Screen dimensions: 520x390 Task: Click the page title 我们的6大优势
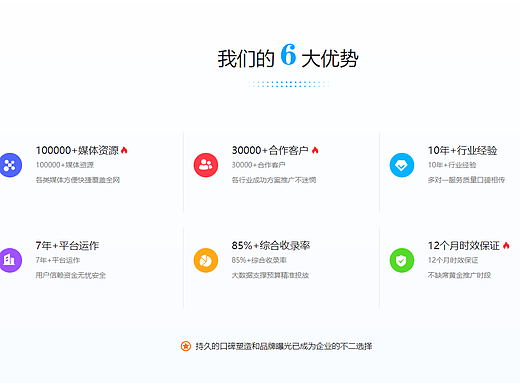pyautogui.click(x=288, y=56)
